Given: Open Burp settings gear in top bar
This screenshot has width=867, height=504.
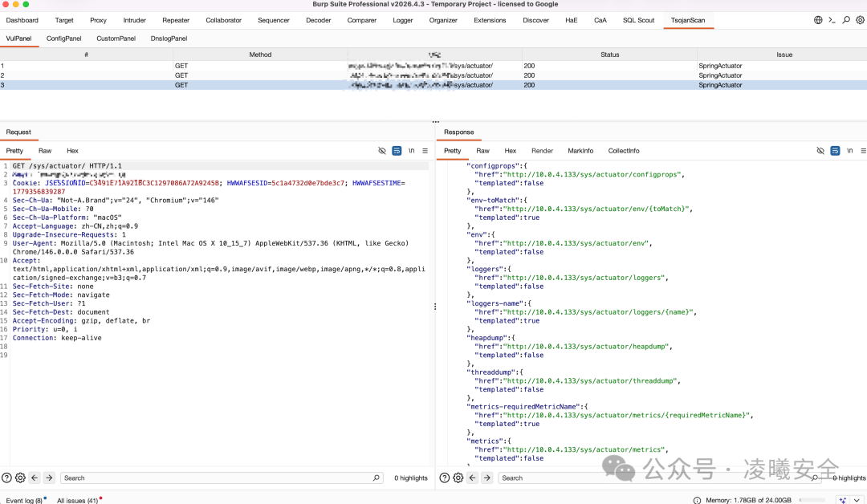Looking at the screenshot, I should pyautogui.click(x=860, y=20).
